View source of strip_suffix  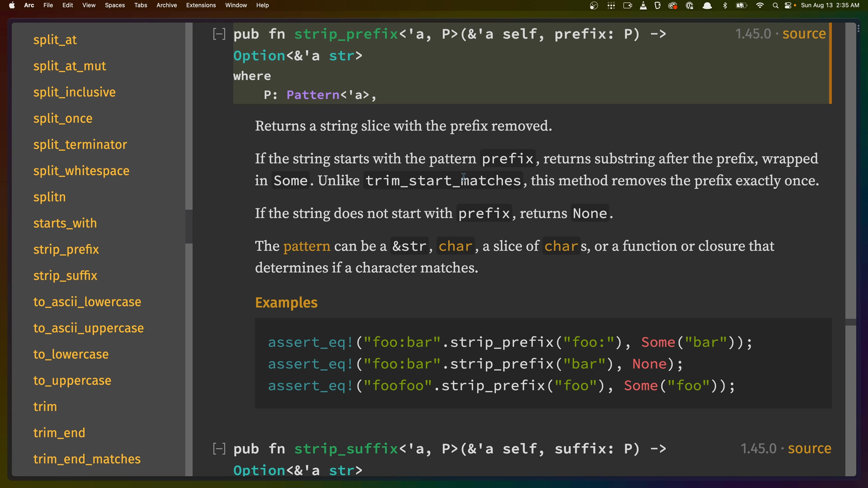[809, 448]
